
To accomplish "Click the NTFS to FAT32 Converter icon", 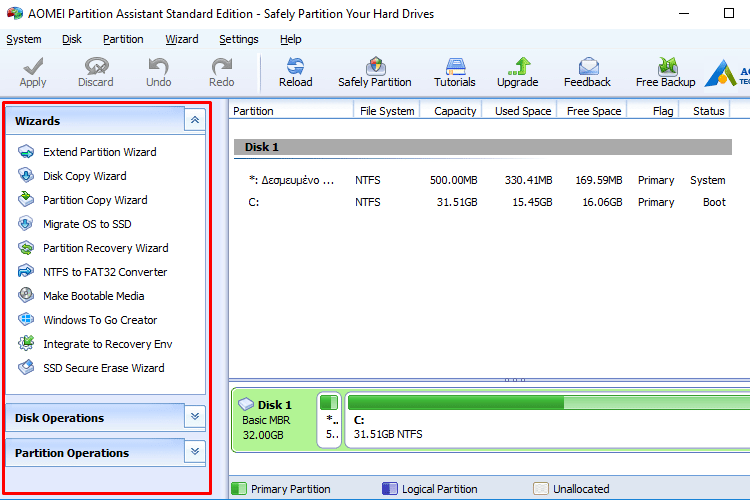I will [26, 272].
